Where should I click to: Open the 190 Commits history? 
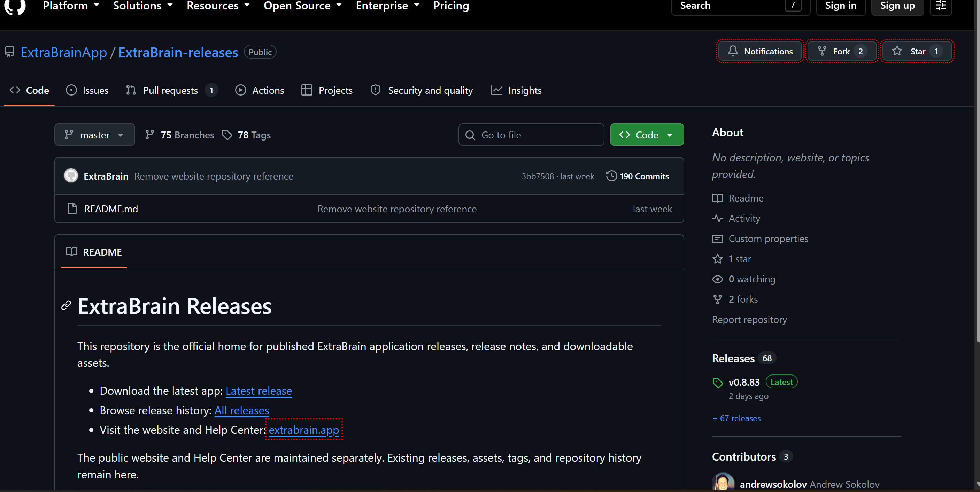point(638,176)
